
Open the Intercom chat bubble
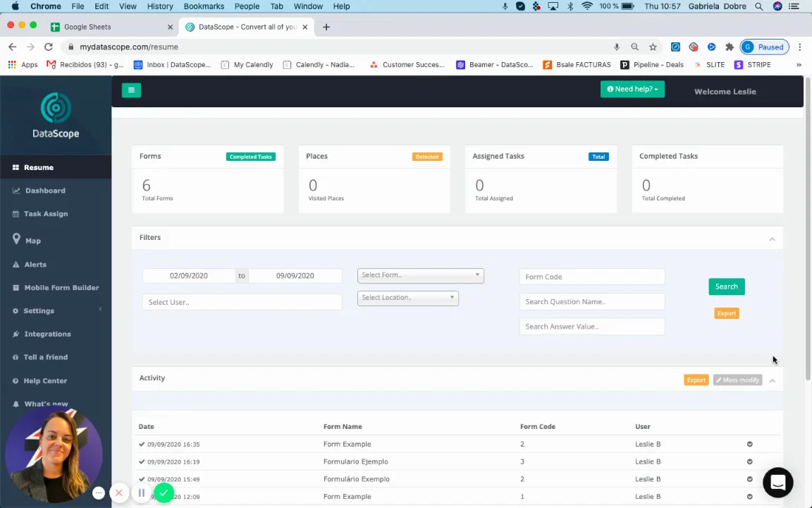click(777, 483)
